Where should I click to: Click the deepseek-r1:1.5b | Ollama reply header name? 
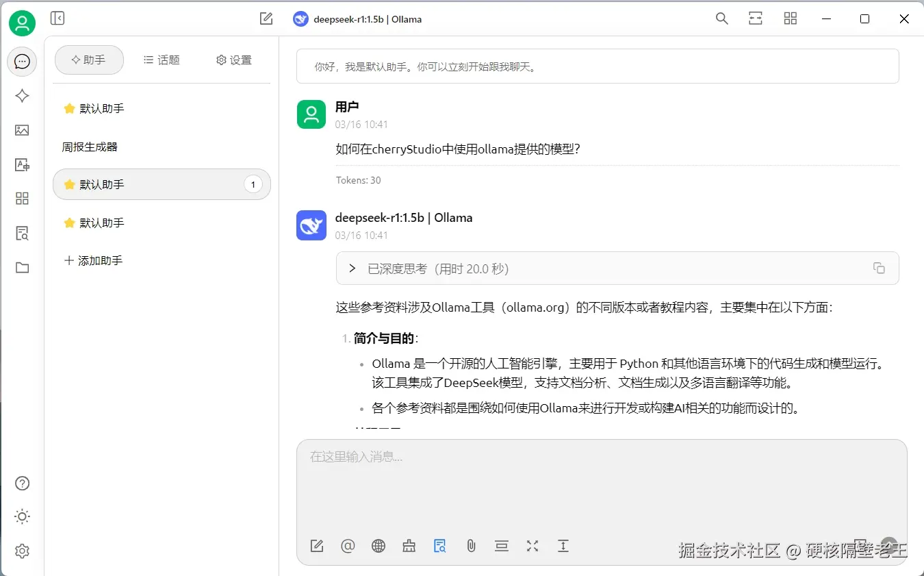tap(404, 218)
